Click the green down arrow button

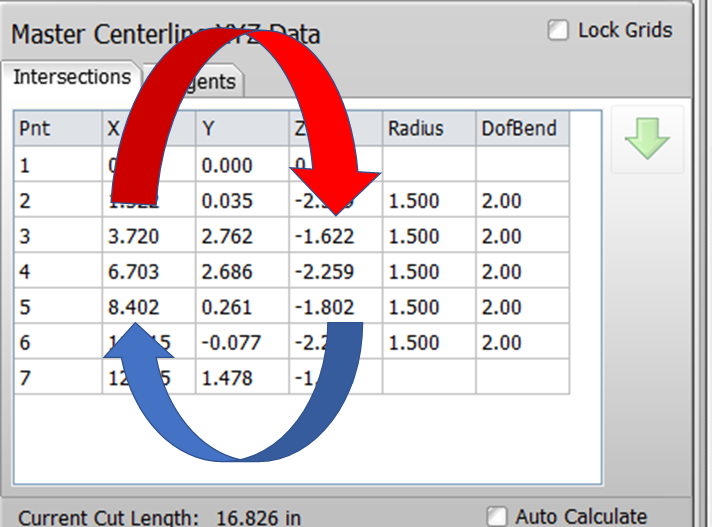click(647, 139)
